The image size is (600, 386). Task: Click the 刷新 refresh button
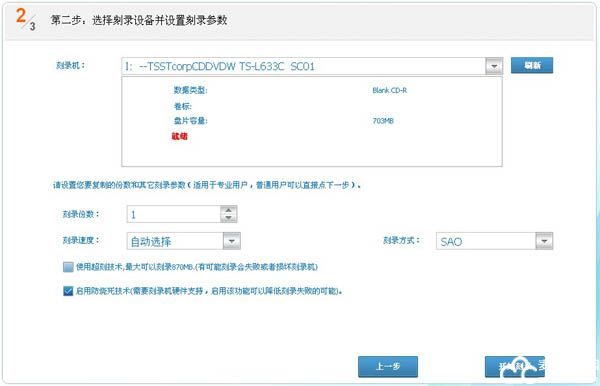[x=532, y=65]
